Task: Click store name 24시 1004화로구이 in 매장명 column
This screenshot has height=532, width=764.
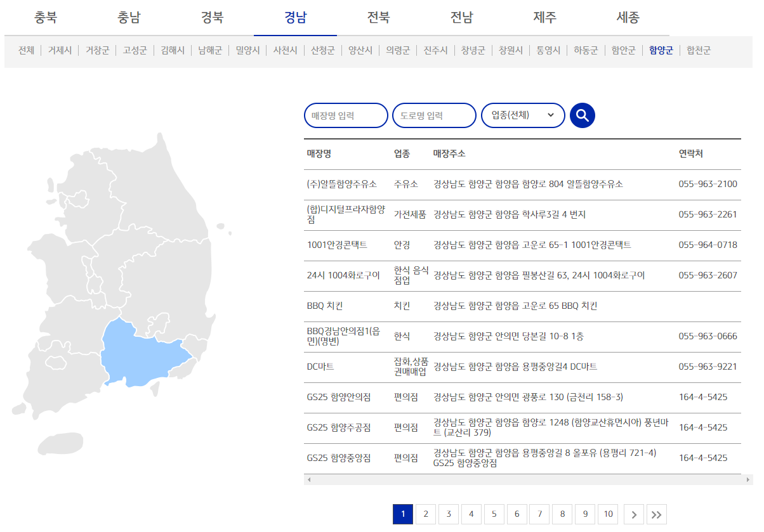Action: click(343, 275)
